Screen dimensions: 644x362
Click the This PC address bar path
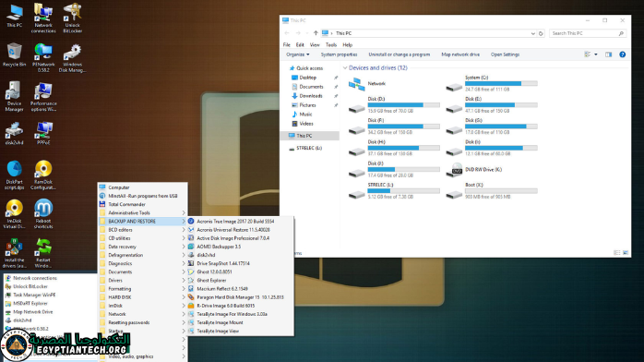pos(344,33)
